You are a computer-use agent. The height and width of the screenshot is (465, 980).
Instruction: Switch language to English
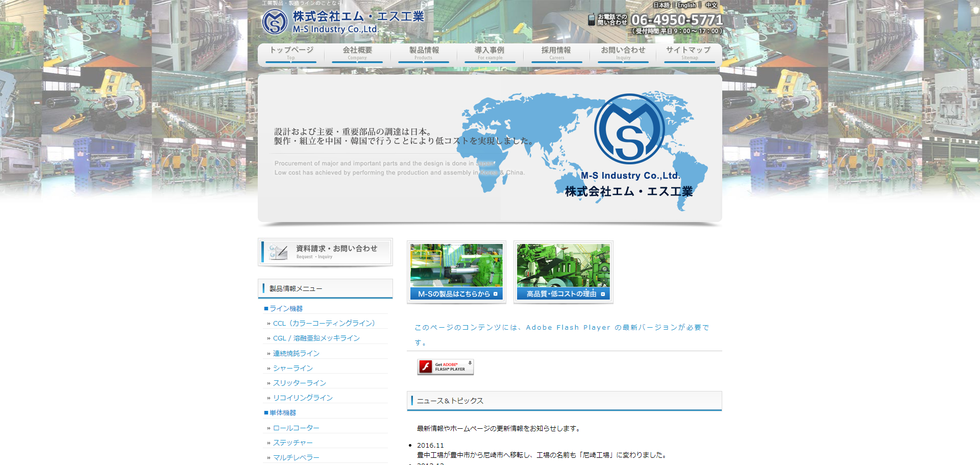point(687,5)
